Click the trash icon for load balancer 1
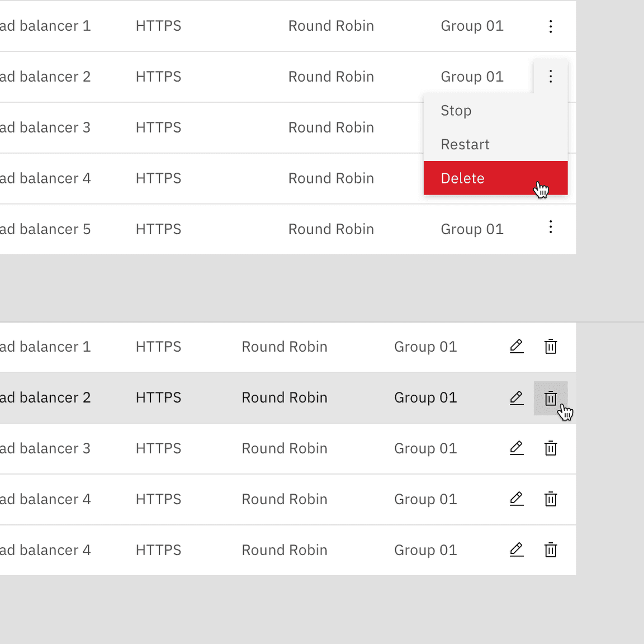The height and width of the screenshot is (644, 644). (551, 347)
